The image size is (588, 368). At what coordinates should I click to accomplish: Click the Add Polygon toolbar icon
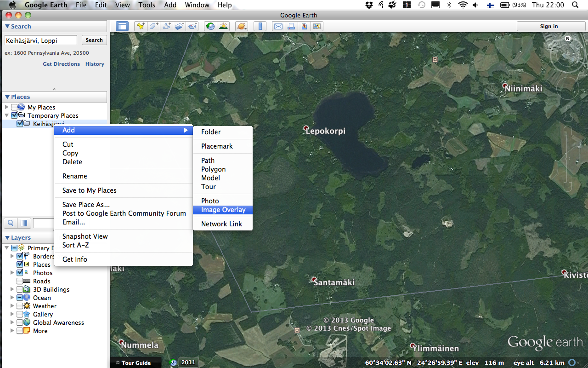(153, 26)
